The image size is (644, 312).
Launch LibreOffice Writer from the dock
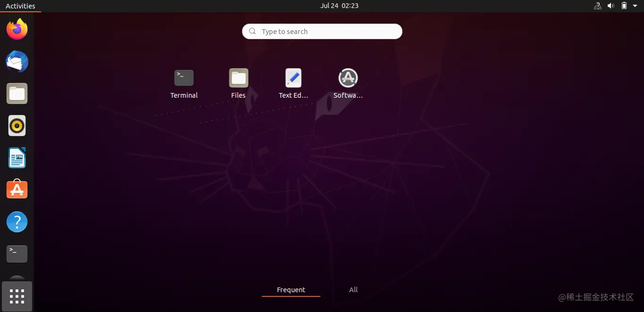click(x=17, y=158)
